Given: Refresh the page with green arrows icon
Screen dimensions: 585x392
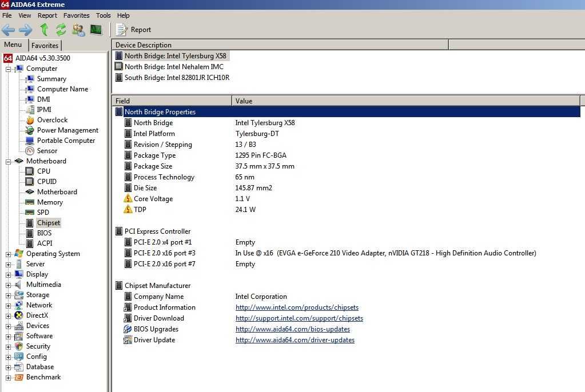Looking at the screenshot, I should click(61, 30).
